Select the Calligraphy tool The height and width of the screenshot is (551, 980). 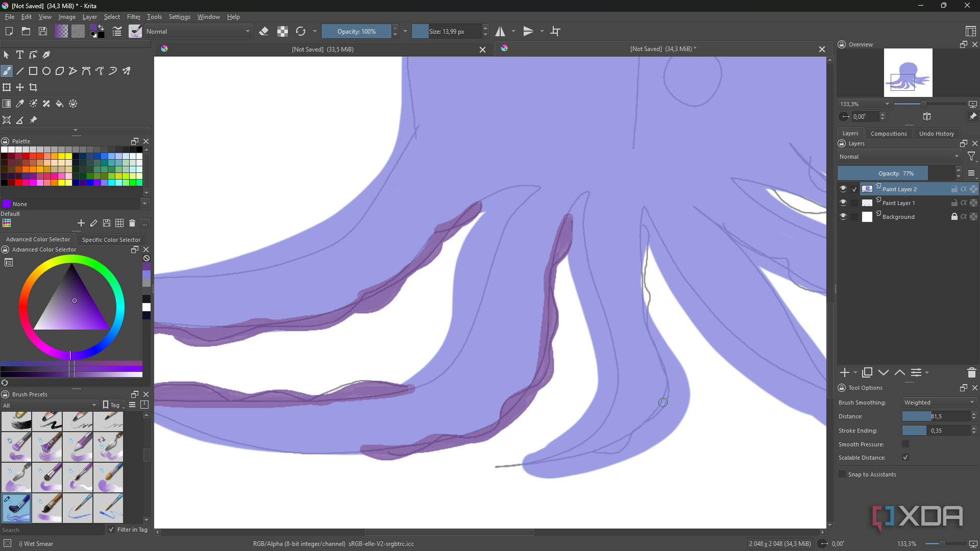click(46, 55)
